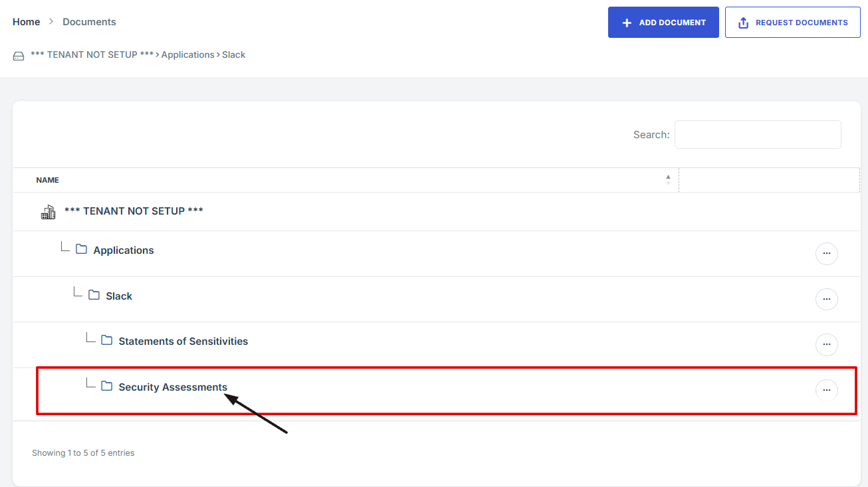Click the Documents breadcrumb item

(89, 22)
